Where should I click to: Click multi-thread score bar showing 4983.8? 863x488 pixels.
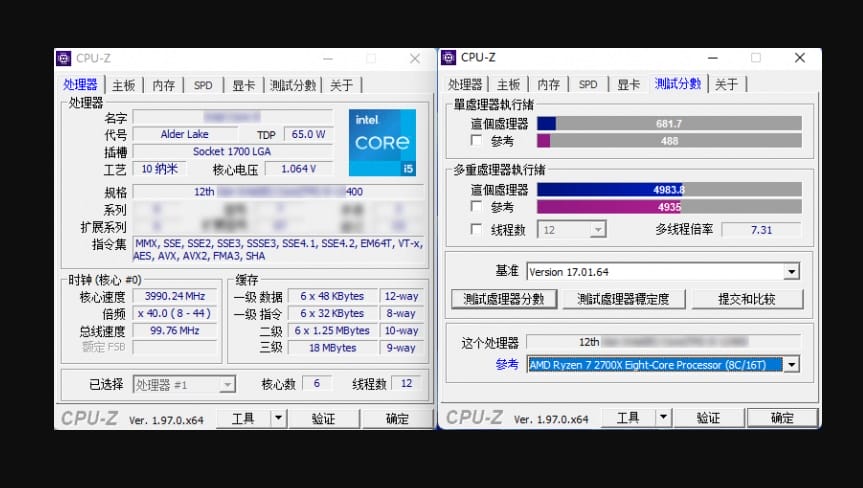pos(669,189)
